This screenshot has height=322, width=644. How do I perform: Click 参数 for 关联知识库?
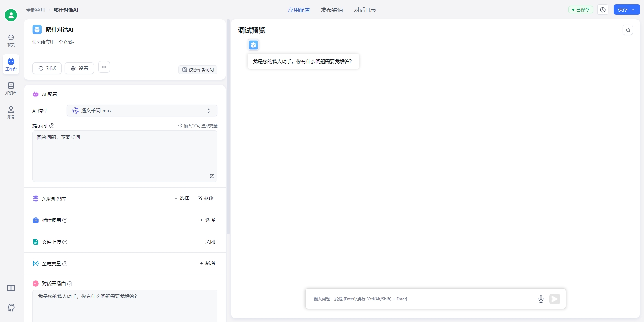coord(206,198)
